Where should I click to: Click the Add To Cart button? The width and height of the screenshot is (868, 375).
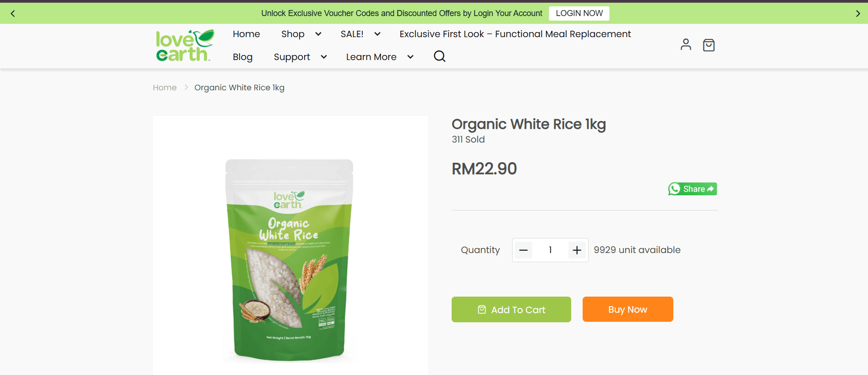click(511, 309)
